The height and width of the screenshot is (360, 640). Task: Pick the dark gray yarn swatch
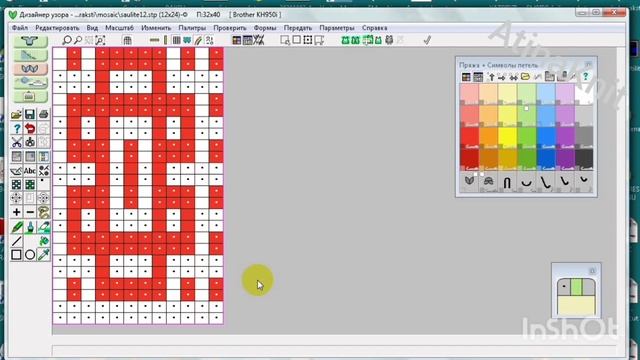point(584,159)
